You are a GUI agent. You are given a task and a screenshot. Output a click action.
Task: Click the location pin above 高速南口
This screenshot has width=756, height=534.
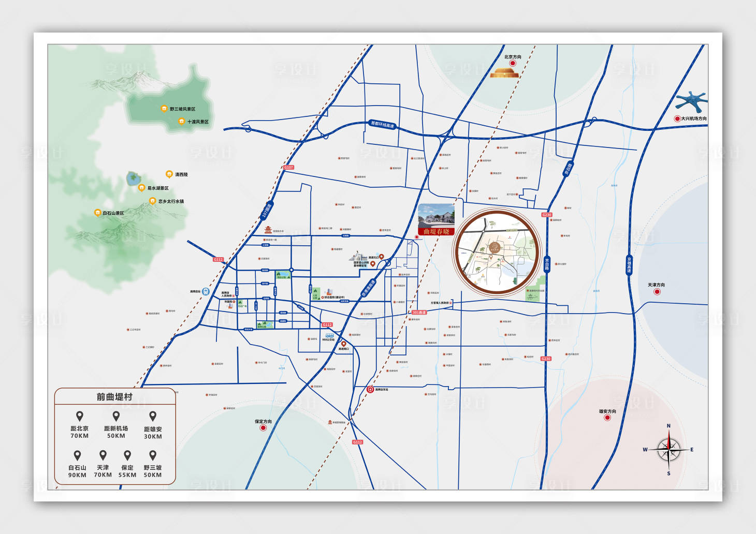point(343,344)
